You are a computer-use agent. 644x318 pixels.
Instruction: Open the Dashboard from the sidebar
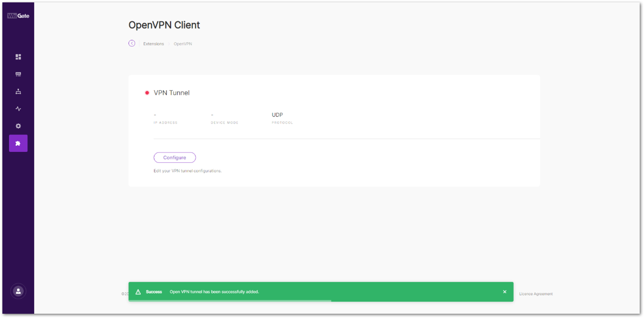coord(18,57)
